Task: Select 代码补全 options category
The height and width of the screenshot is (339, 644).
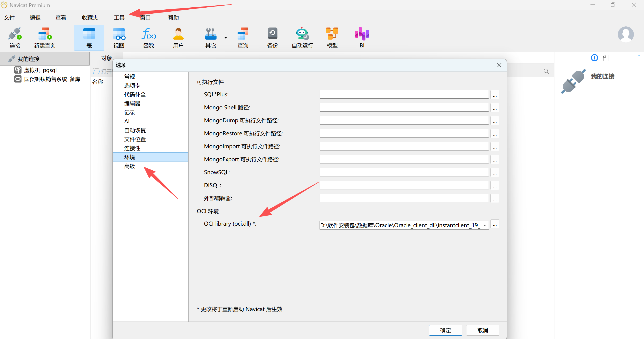Action: [x=150, y=94]
